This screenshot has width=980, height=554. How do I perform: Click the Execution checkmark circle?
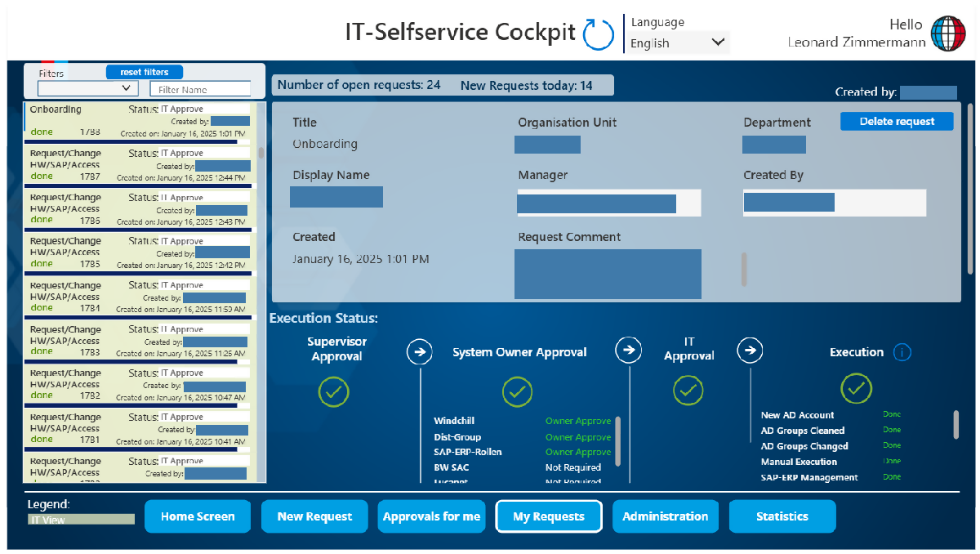856,389
